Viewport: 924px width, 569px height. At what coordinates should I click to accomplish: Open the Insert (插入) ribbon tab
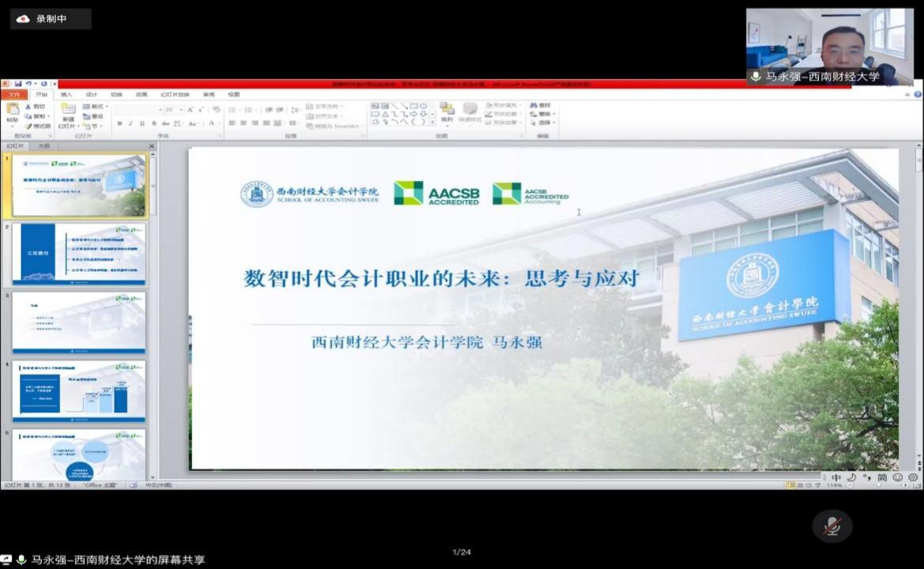tap(66, 94)
